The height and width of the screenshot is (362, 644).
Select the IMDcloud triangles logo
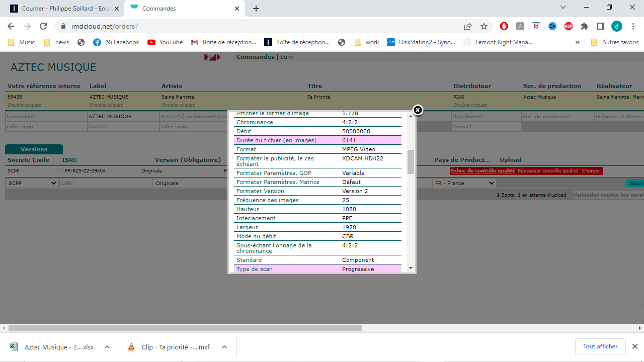coord(211,57)
